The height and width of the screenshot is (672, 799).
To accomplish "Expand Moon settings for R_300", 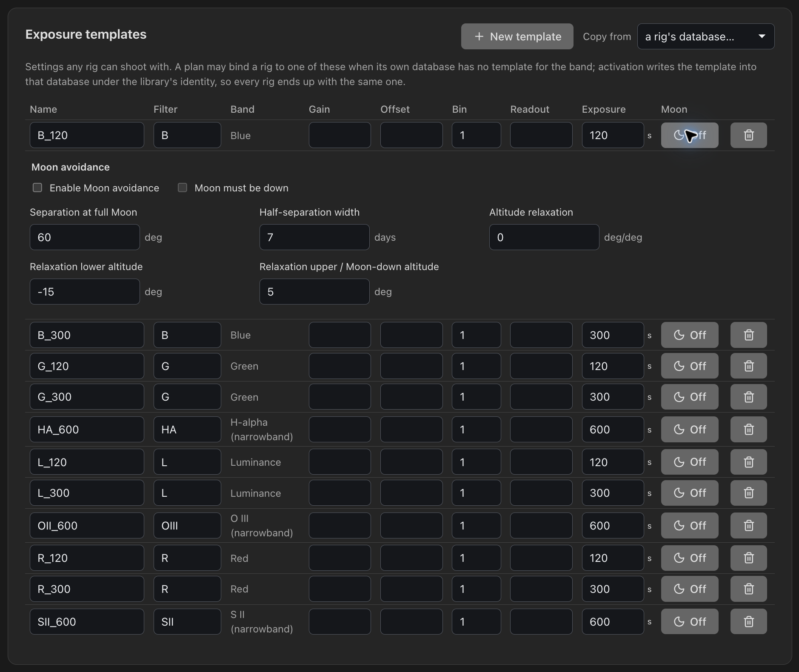I will click(x=690, y=589).
